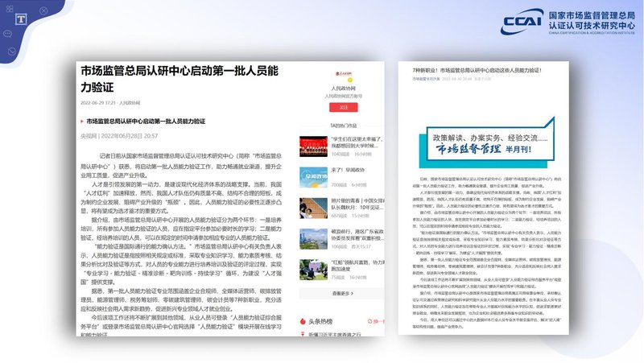
Task: Click the TA的热门作品 section heading
Action: pyautogui.click(x=344, y=126)
